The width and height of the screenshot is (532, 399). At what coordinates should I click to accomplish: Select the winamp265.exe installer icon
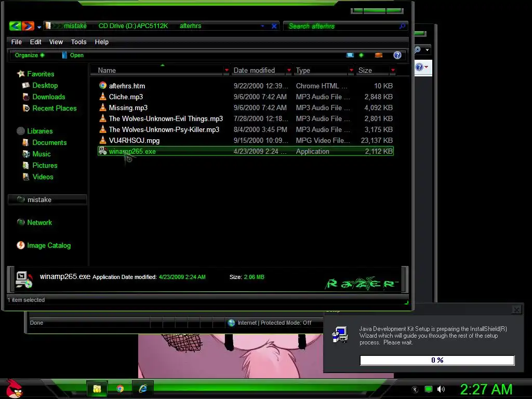pyautogui.click(x=103, y=151)
